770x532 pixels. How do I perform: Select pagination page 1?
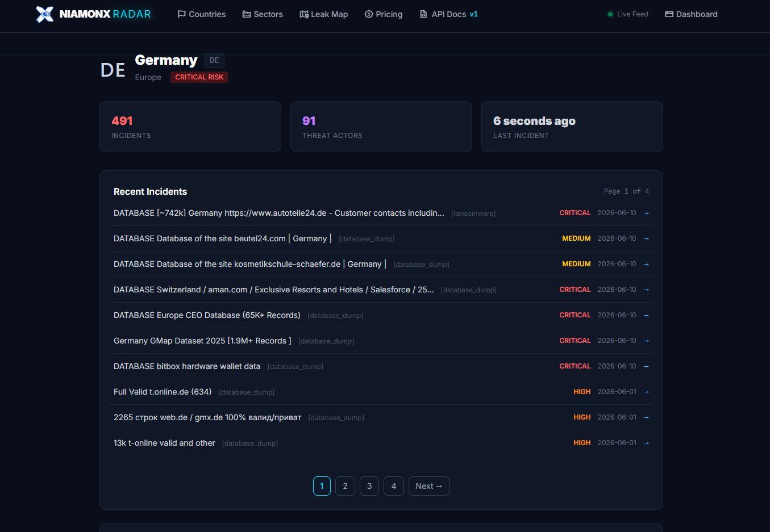322,486
